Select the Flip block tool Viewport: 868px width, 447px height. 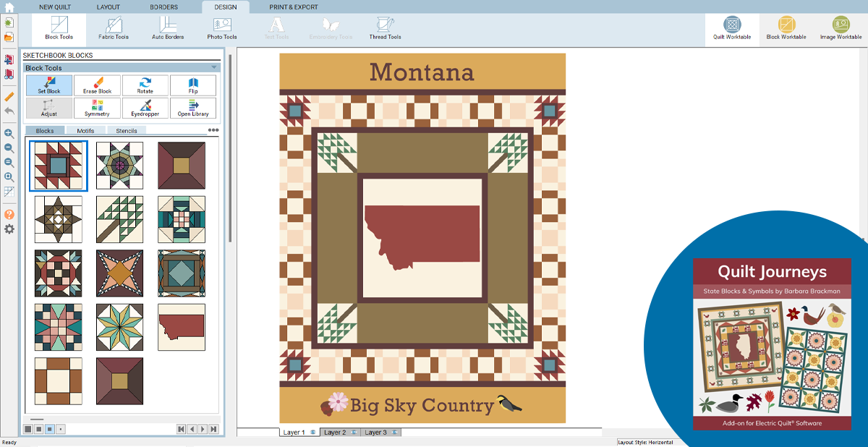(192, 85)
